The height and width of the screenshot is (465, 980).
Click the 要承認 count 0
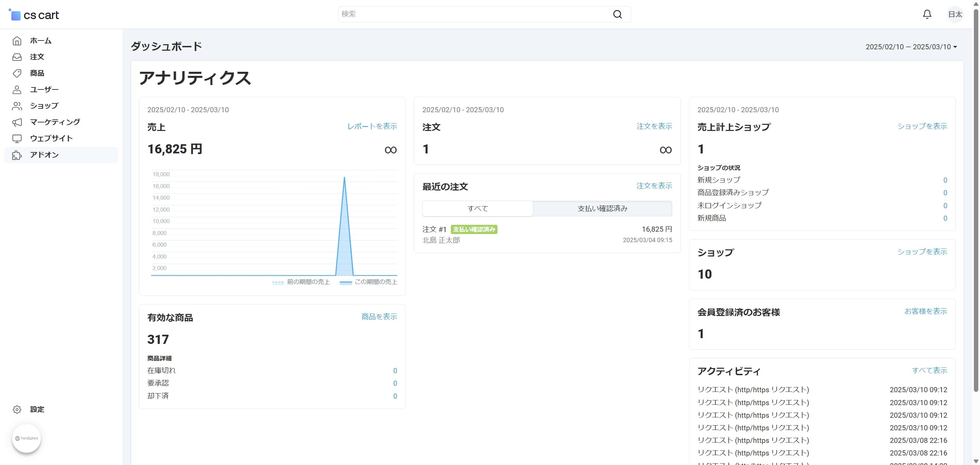(x=395, y=383)
